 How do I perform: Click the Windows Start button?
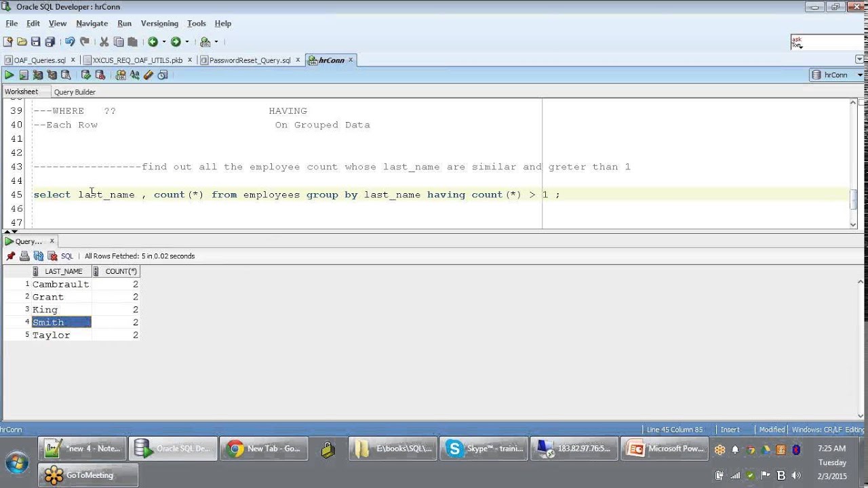pyautogui.click(x=16, y=463)
